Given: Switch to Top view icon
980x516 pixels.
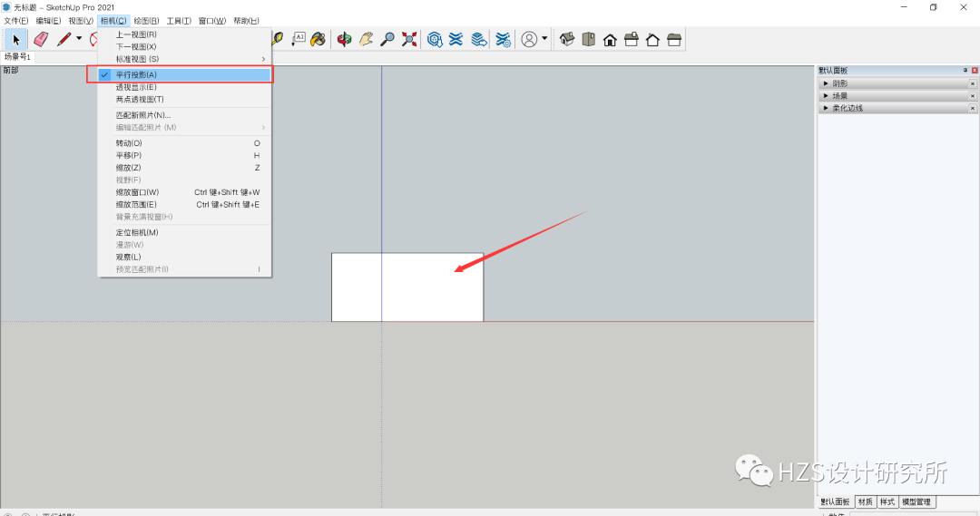Looking at the screenshot, I should tap(588, 39).
